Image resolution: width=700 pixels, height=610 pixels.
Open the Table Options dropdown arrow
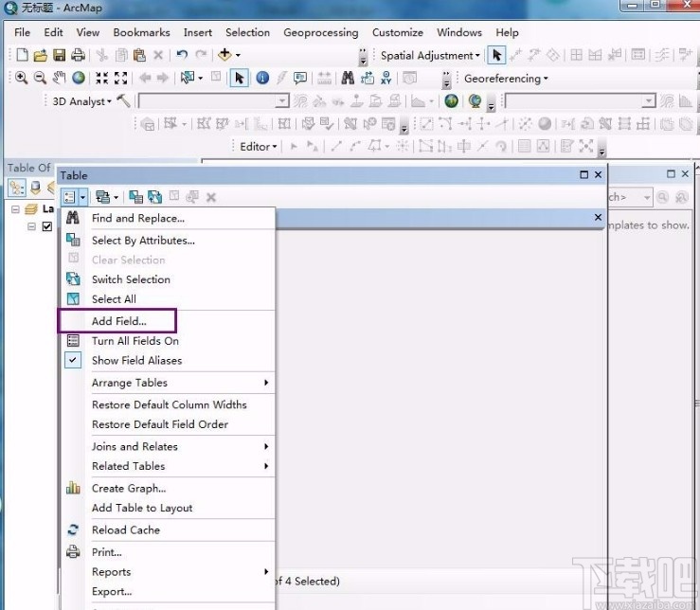pyautogui.click(x=82, y=197)
